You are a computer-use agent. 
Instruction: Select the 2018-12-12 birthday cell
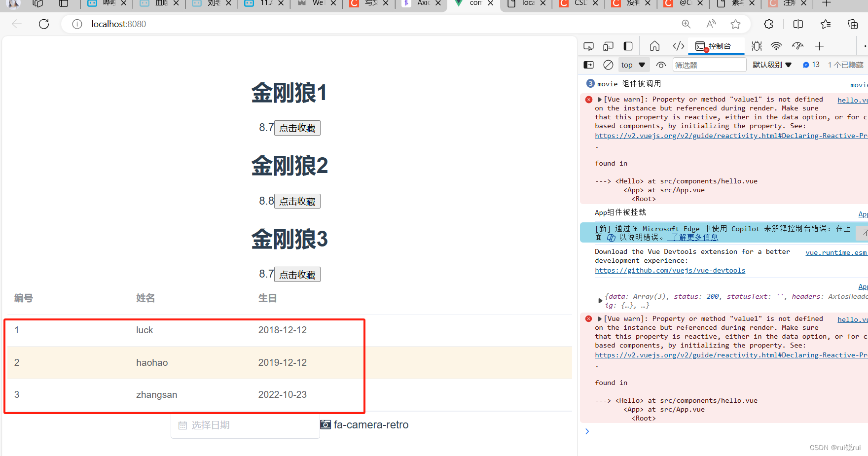tap(283, 330)
